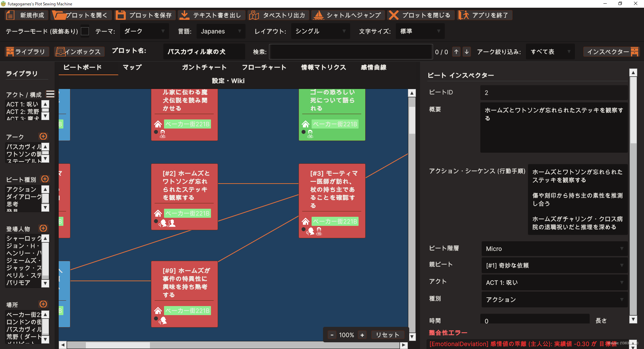Viewport: 644px width, 349px height.
Task: Open the 言語 dropdown showing Japanes
Action: pos(221,31)
